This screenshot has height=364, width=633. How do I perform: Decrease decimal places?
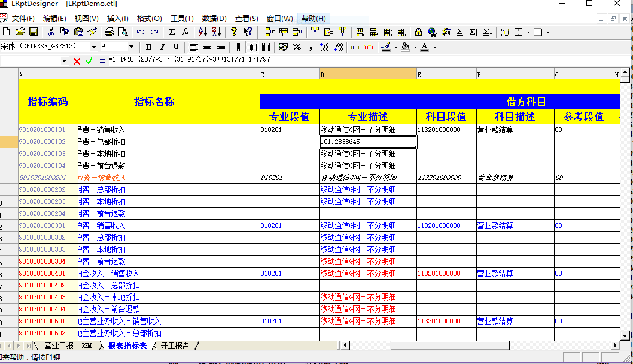pyautogui.click(x=338, y=47)
